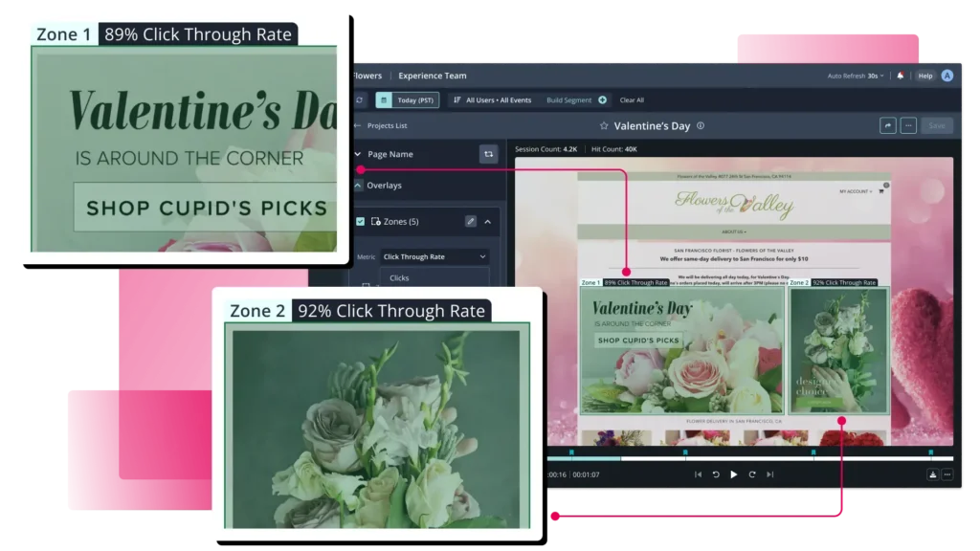The height and width of the screenshot is (551, 980).
Task: Click the Session Count: 4.2K text
Action: (546, 149)
